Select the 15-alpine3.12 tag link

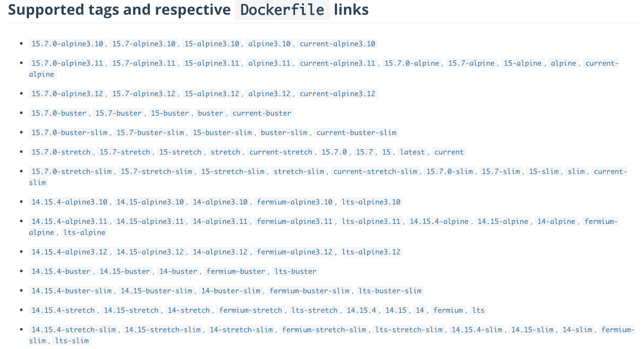click(212, 94)
